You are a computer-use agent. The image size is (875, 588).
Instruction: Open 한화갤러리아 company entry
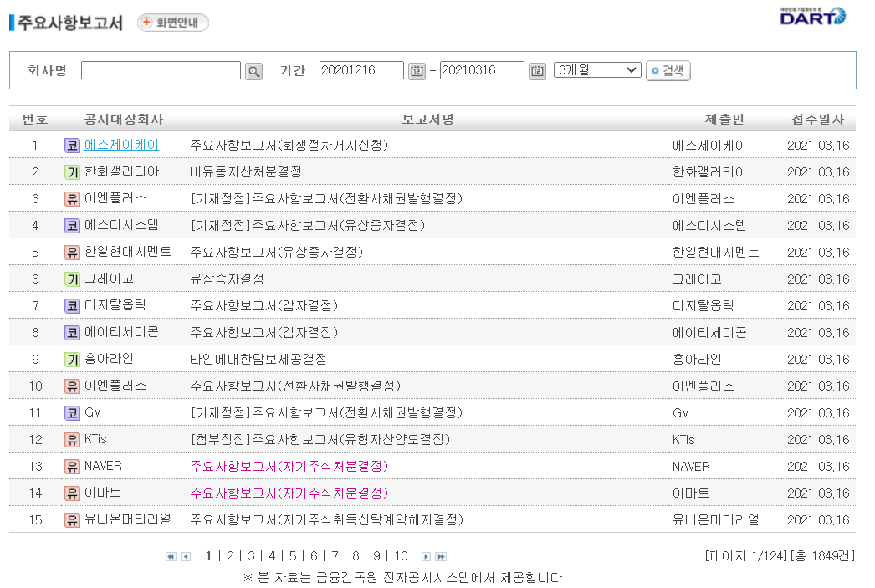point(121,171)
